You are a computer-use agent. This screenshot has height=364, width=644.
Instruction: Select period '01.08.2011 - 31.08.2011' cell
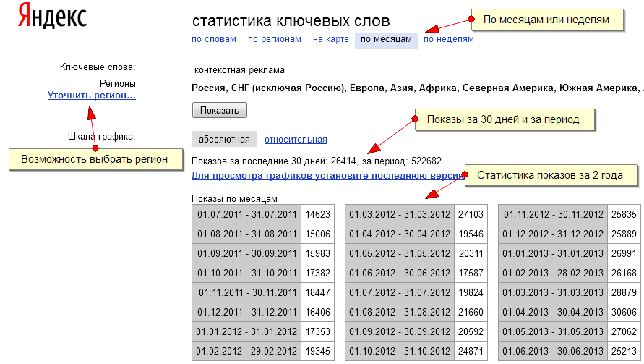click(247, 234)
